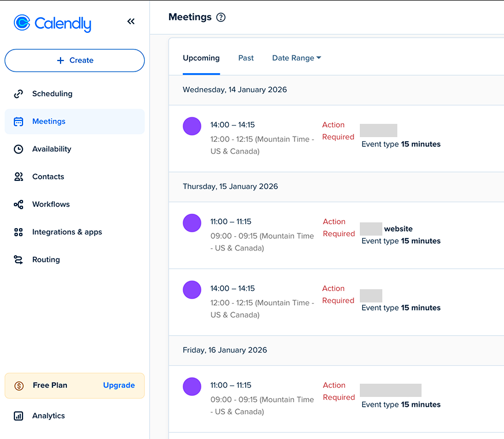Click the 'website' invitee name text
Screen dimensions: 504x439
click(398, 229)
